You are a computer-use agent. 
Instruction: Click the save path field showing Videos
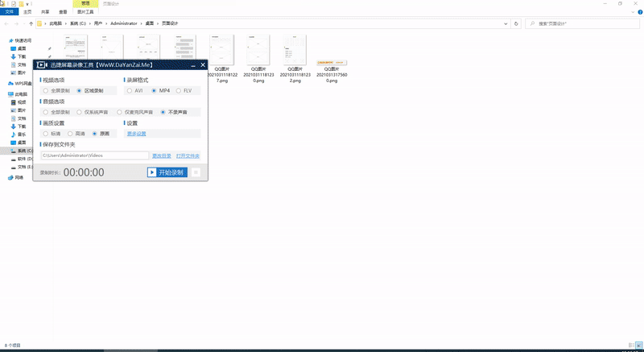[95, 155]
